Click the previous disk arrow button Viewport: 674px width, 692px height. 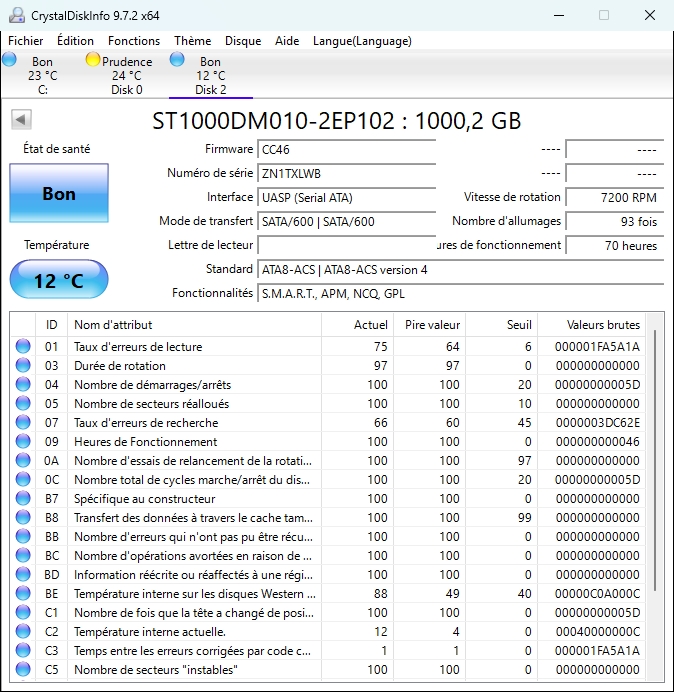(x=20, y=120)
